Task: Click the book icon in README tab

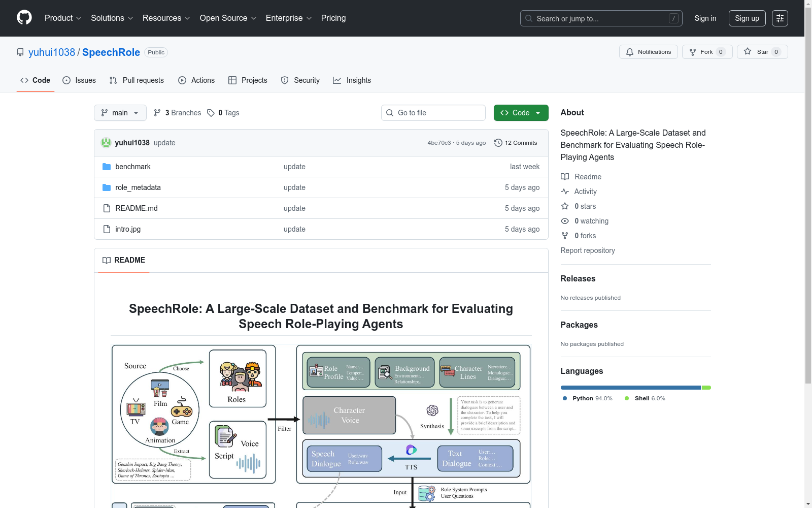Action: point(107,260)
